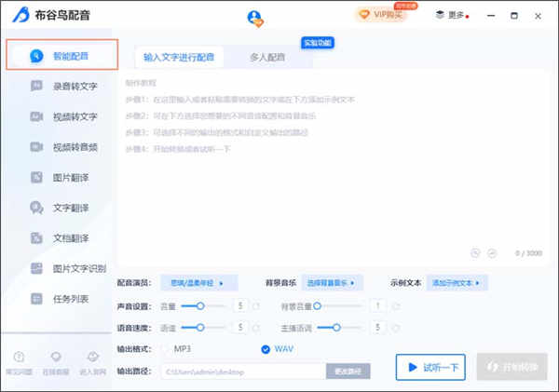Click the 音量 value box showing 5

[240, 305]
